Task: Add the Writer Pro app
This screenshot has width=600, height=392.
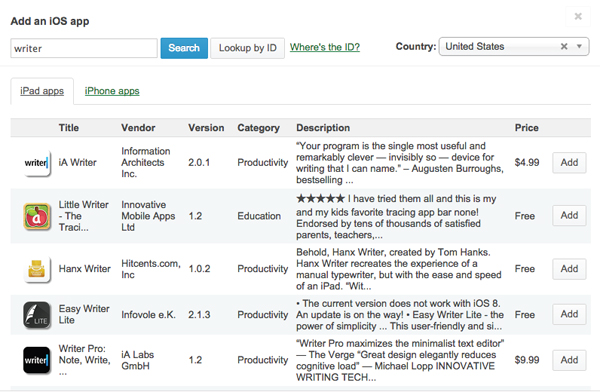Action: (569, 360)
